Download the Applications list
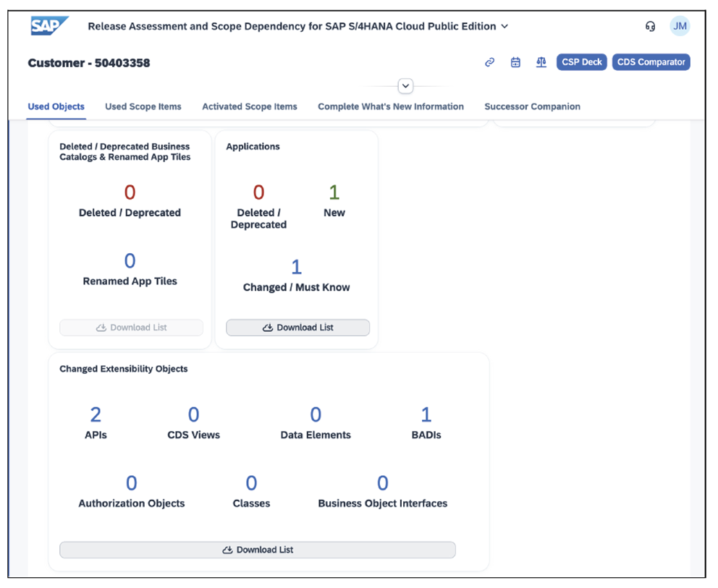This screenshot has width=718, height=588. [297, 327]
